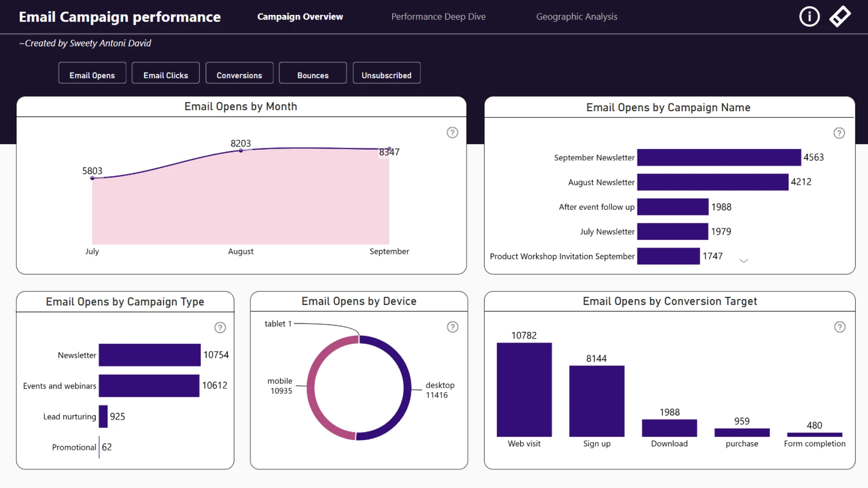The image size is (868, 488).
Task: Click the Events and webinars bar
Action: tap(149, 386)
